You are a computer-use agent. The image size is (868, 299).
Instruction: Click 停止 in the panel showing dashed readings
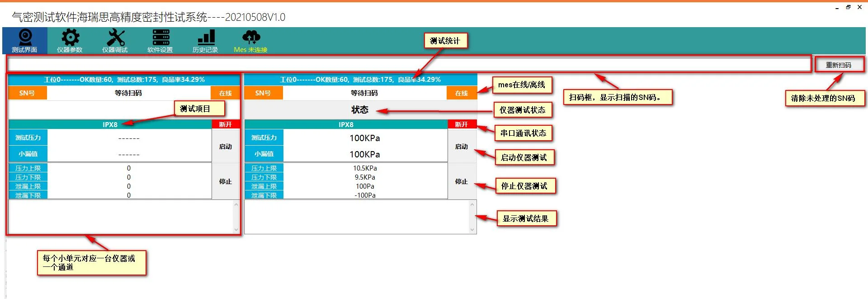click(x=226, y=181)
